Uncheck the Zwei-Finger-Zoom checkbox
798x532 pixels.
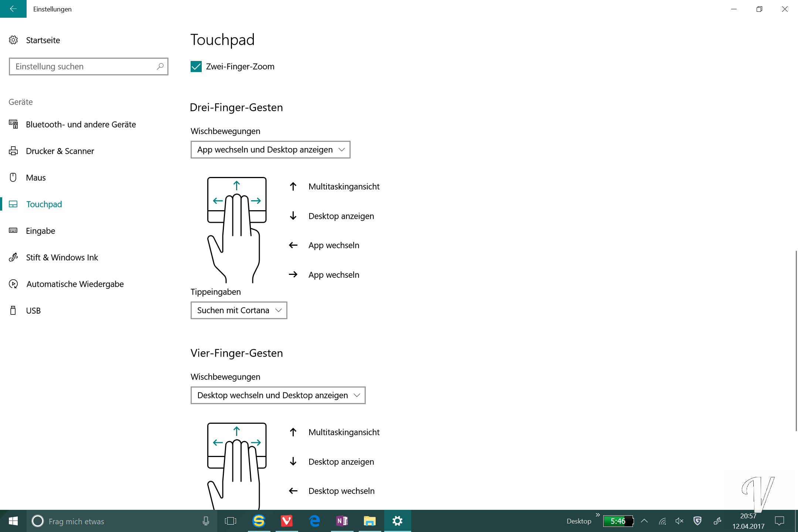point(196,66)
